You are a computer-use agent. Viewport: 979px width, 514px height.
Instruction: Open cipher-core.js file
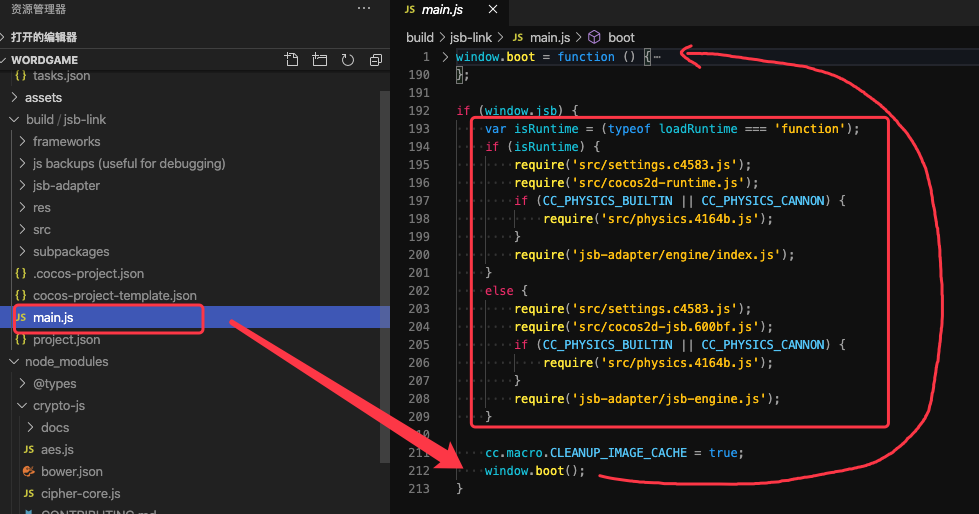tap(81, 493)
